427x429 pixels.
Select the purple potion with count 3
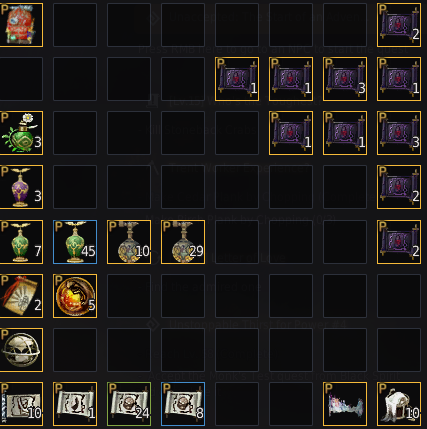tap(21, 187)
